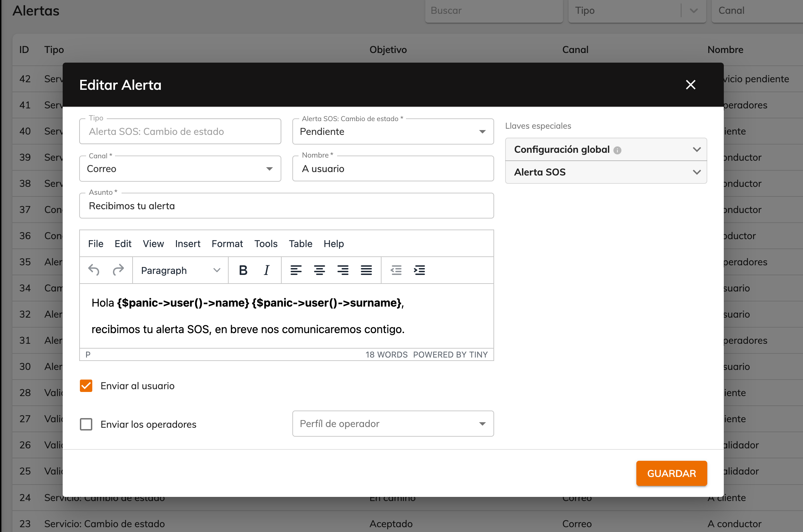Justify text in the editor
This screenshot has height=532, width=803.
366,270
